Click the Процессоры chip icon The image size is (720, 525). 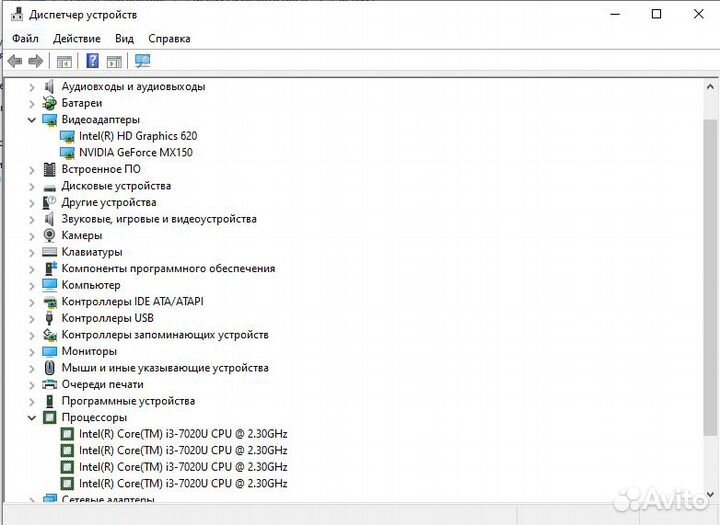click(49, 417)
